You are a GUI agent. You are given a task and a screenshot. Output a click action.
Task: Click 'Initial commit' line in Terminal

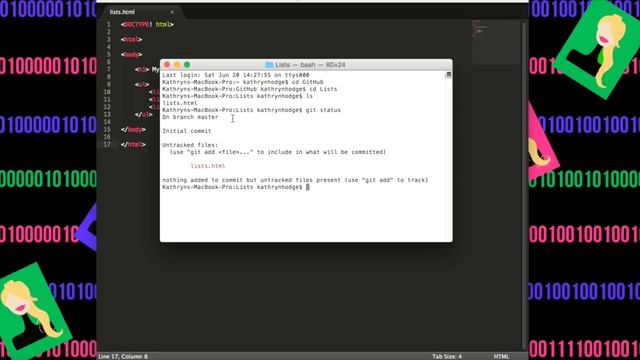(x=187, y=131)
